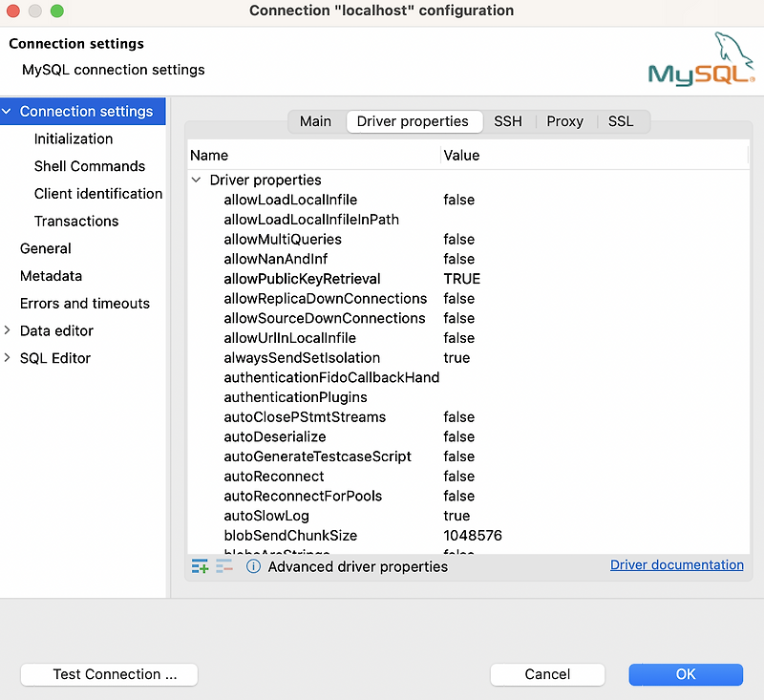Image resolution: width=764 pixels, height=700 pixels.
Task: Confirm settings with the OK button
Action: 686,674
